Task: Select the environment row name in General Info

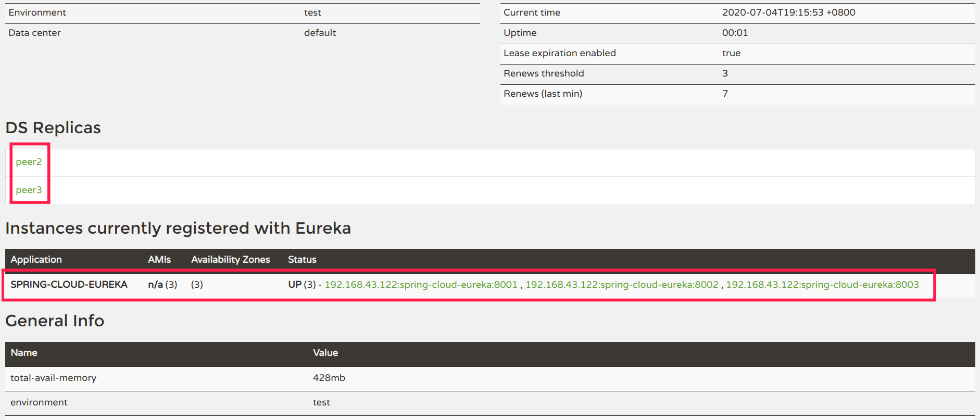Action: point(39,402)
